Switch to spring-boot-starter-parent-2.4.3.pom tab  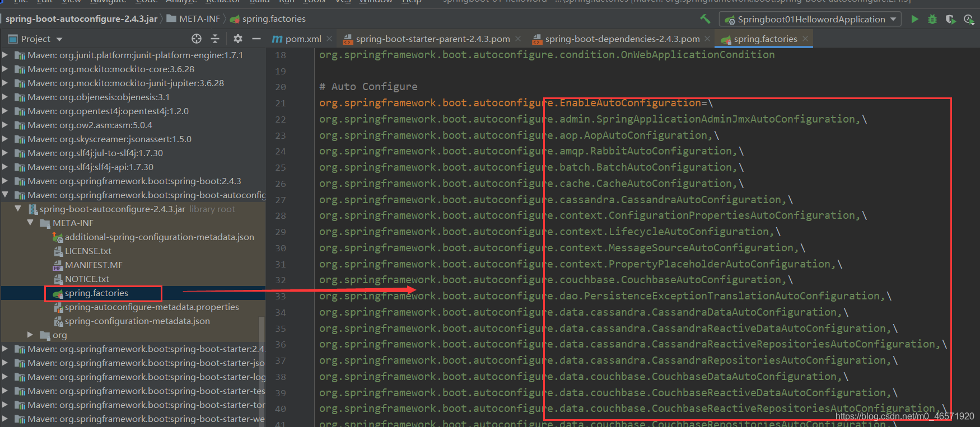tap(432, 39)
